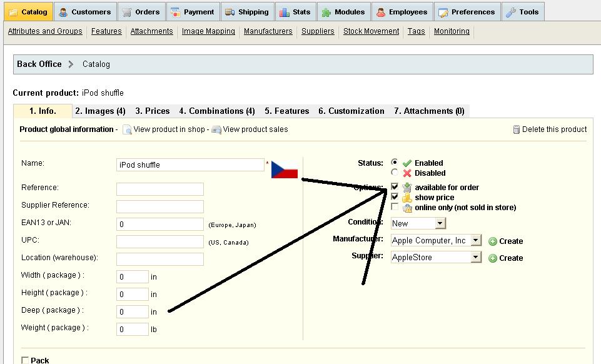Click the Catalog breadcrumb link
This screenshot has height=364, width=601.
coord(96,64)
